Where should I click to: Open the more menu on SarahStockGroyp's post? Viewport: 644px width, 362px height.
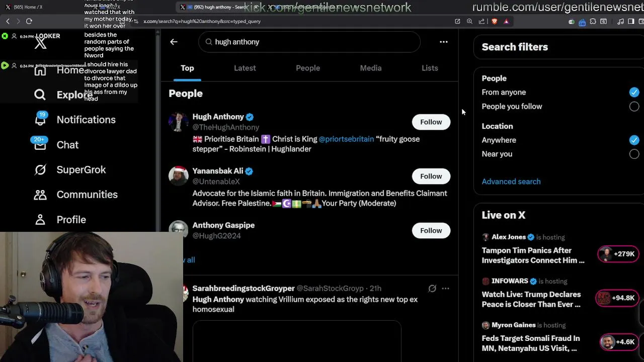[x=445, y=289]
